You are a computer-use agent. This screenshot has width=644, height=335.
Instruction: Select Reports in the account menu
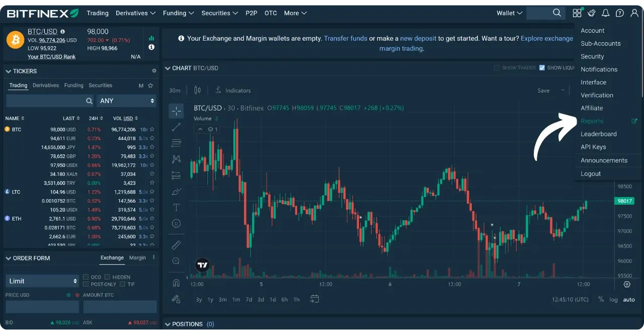592,121
